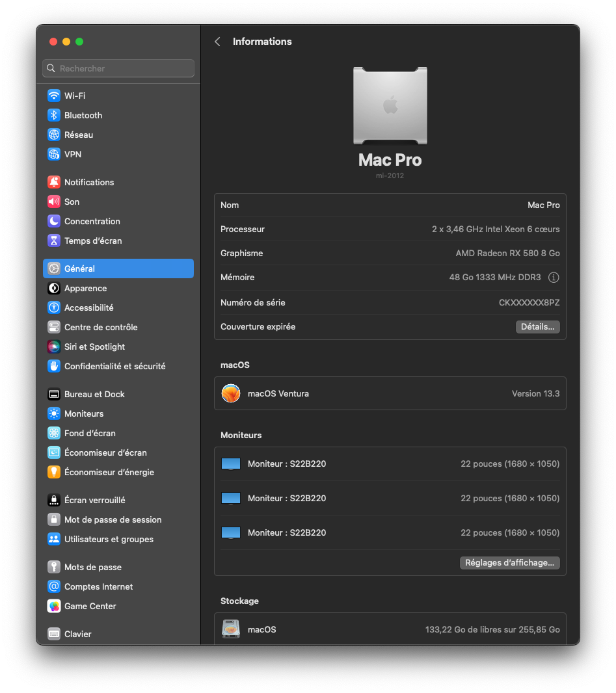Screen dimensions: 616x693
Task: Click the macOS Ventura name text
Action: [x=278, y=393]
